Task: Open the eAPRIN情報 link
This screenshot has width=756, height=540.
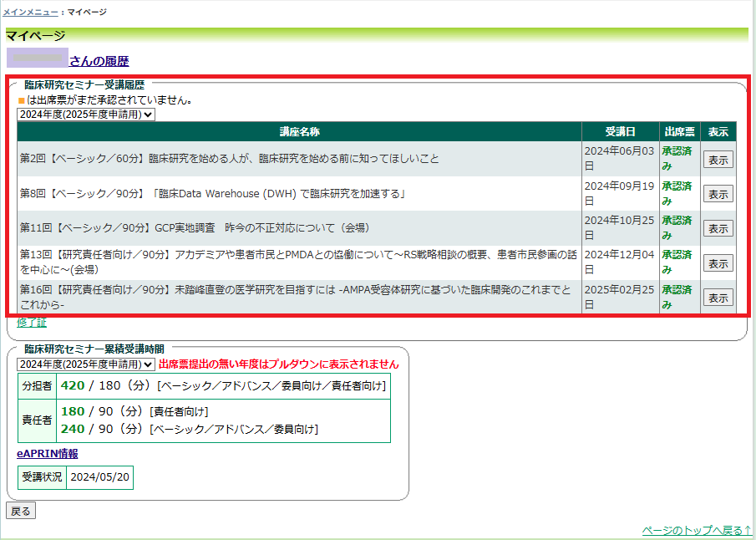Action: click(x=47, y=453)
